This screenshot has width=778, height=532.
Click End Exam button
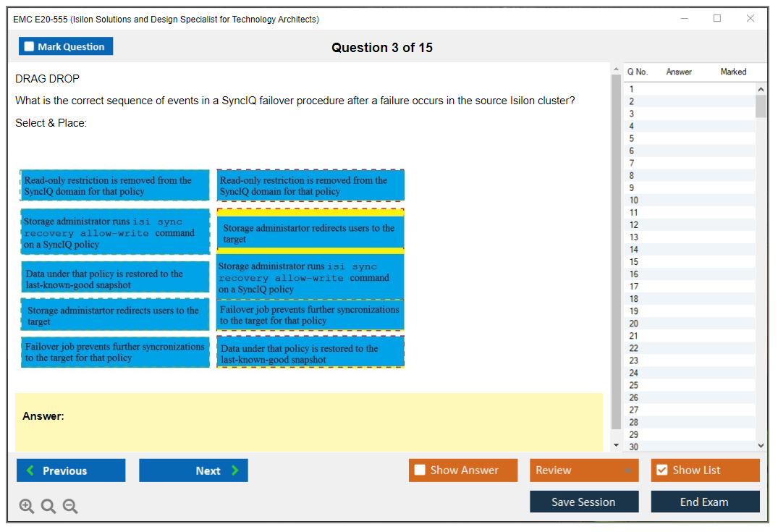(x=705, y=502)
